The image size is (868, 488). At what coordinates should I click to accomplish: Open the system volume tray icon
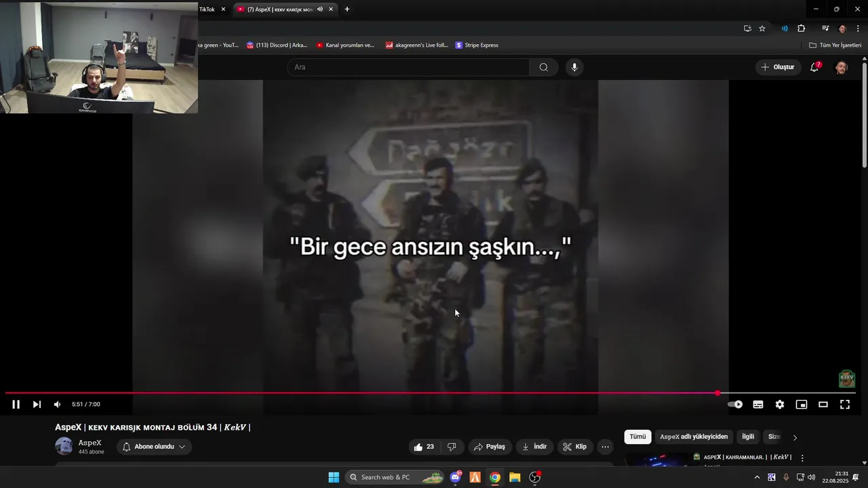tap(812, 477)
